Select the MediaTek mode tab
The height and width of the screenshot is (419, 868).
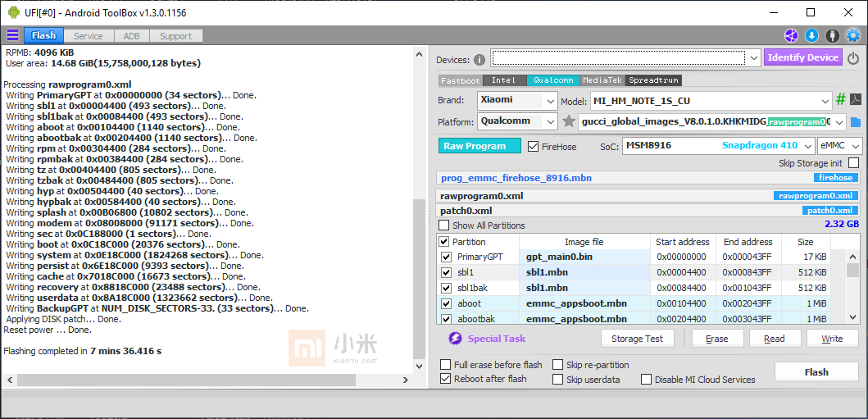(603, 80)
